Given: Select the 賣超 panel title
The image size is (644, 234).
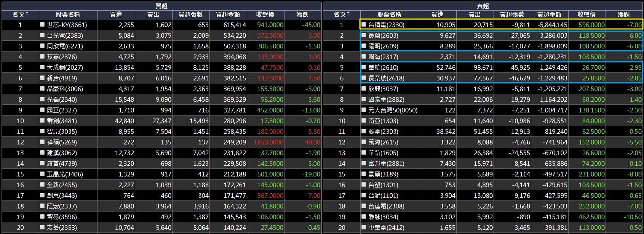Looking at the screenshot, I should click(483, 6).
